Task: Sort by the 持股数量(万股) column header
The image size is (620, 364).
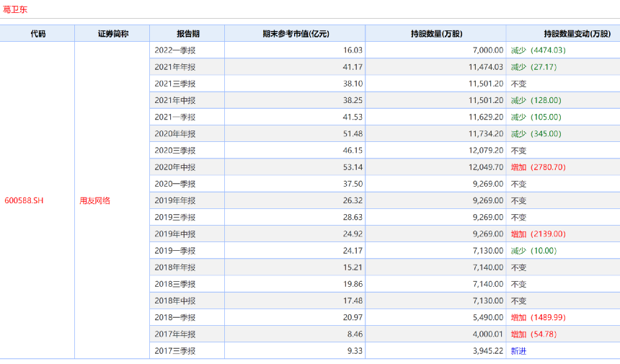Action: pyautogui.click(x=435, y=33)
